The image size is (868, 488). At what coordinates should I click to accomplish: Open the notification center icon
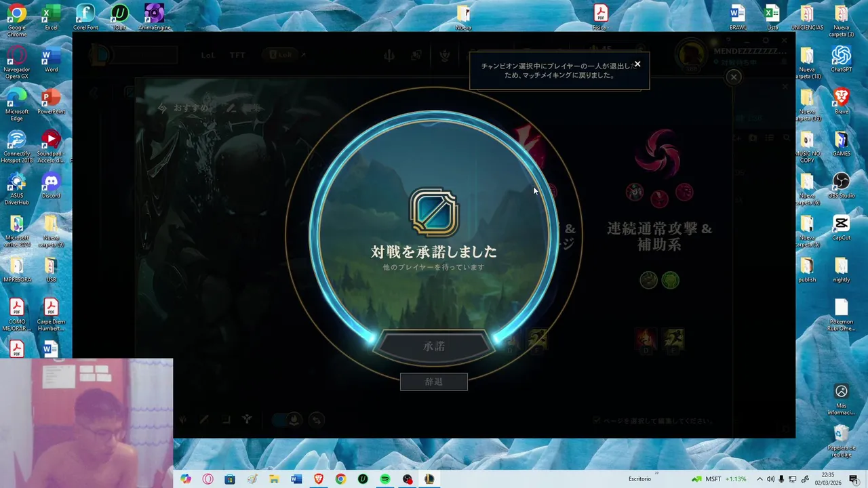click(x=854, y=479)
